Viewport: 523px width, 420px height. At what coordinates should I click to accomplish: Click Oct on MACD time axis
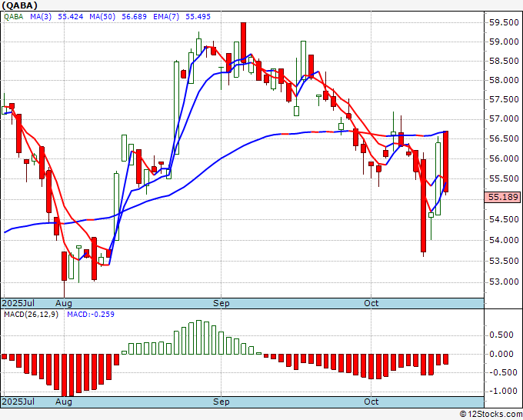[371, 402]
